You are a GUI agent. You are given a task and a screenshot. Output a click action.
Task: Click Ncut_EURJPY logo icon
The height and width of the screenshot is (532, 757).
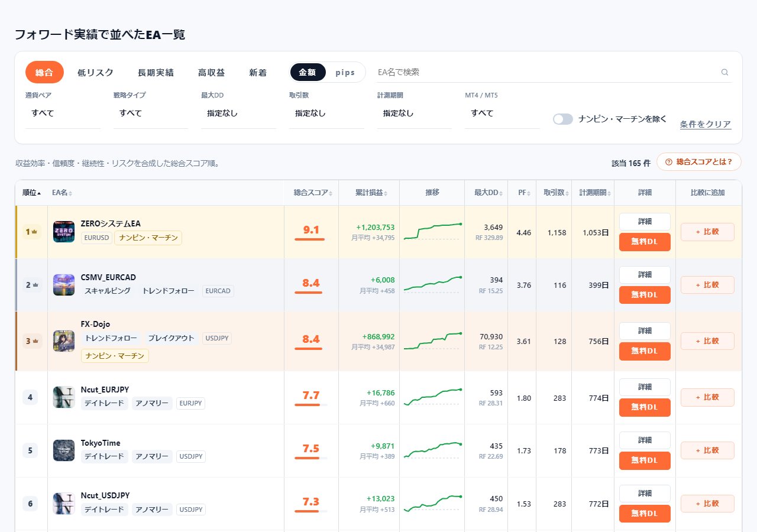pos(64,397)
